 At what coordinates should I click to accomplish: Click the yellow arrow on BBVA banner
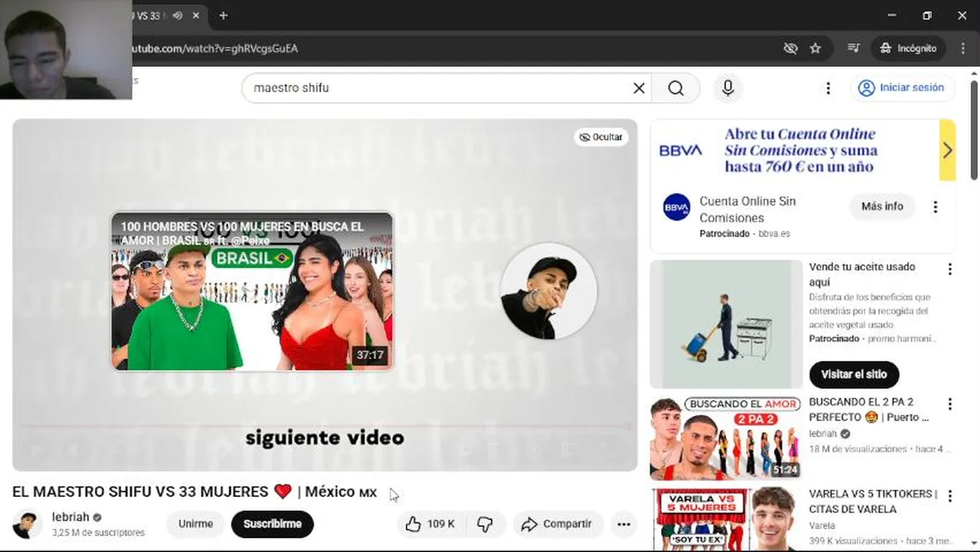pos(947,150)
